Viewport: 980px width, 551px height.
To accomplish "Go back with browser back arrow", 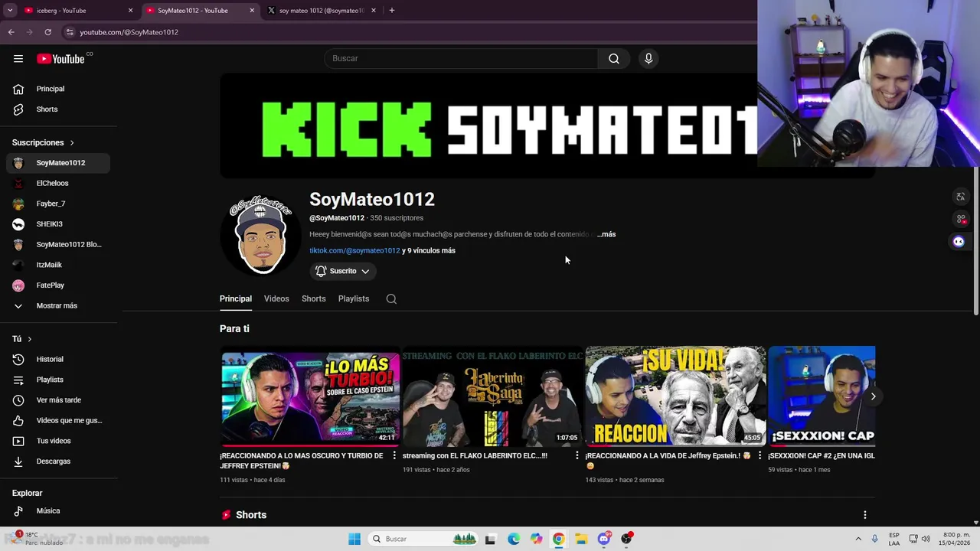I will pos(11,32).
